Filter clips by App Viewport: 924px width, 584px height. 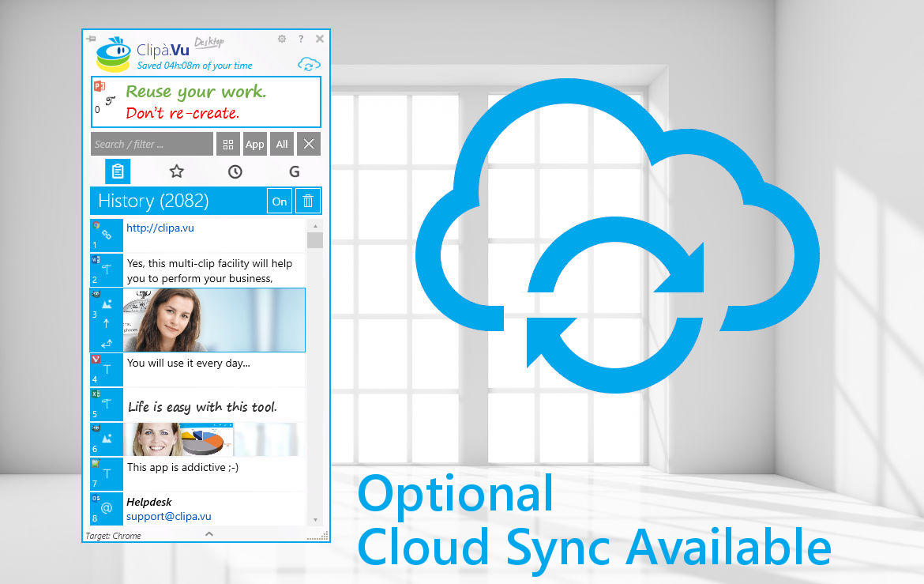(254, 144)
